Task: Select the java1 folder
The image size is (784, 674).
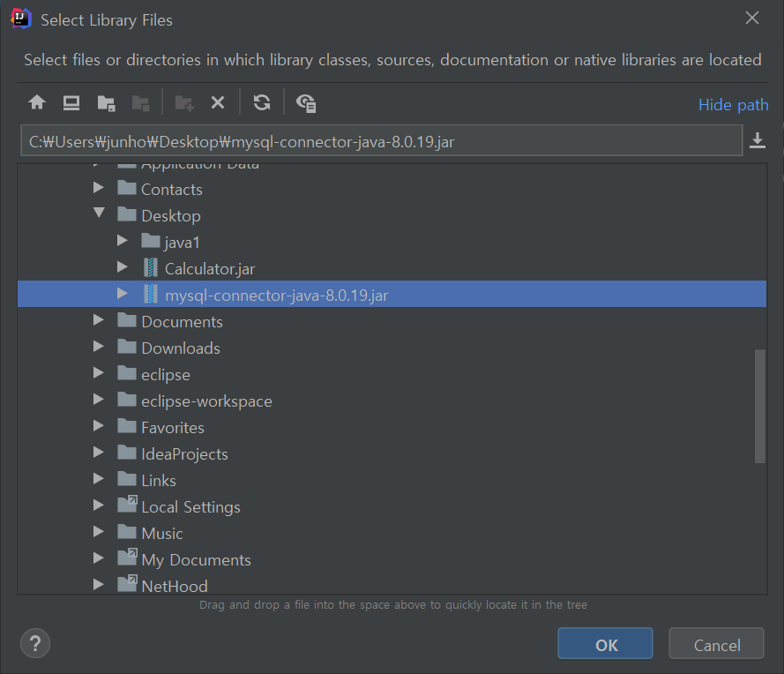Action: pos(182,243)
